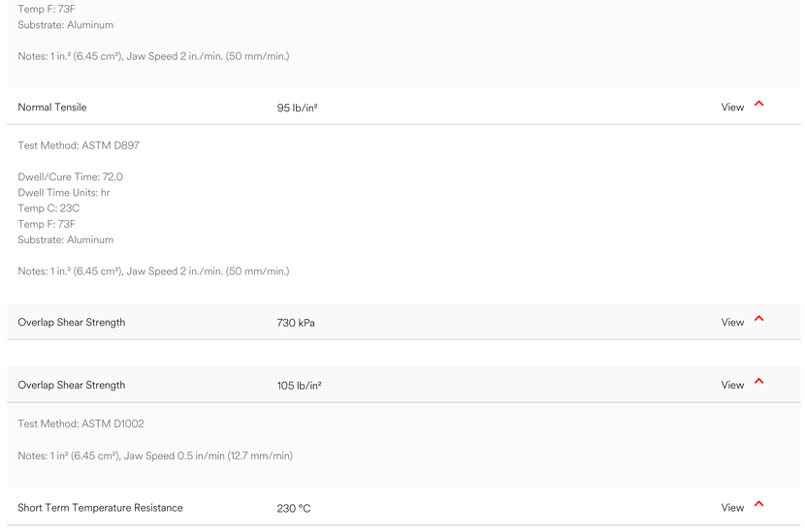805x532 pixels.
Task: Click View on the Normal Tensile row
Action: (732, 108)
